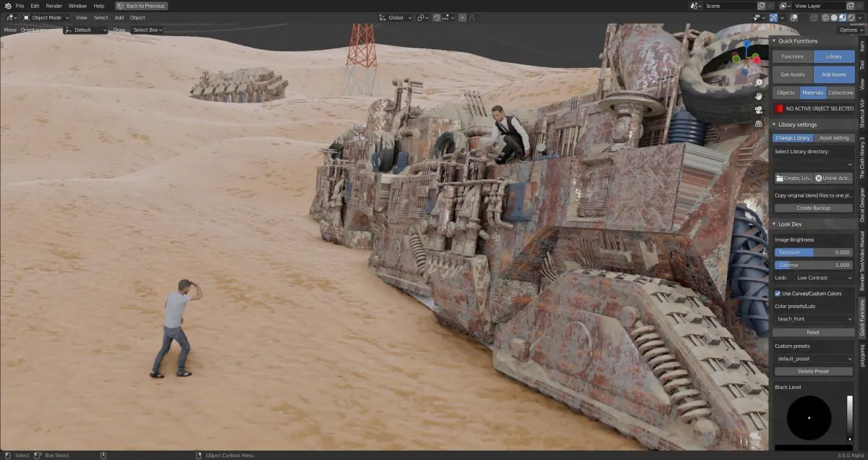Open the viewport Add menu

click(119, 17)
